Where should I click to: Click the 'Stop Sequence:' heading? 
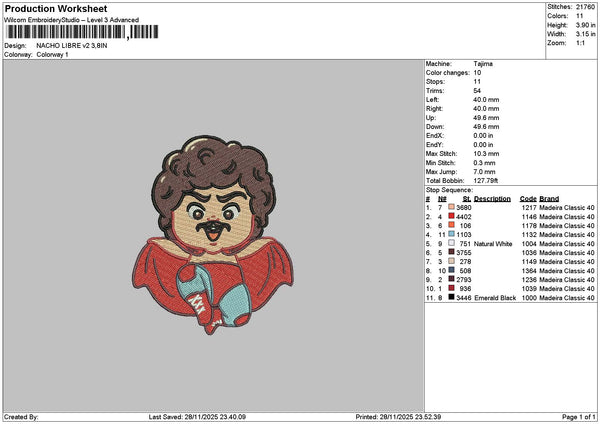coord(449,190)
